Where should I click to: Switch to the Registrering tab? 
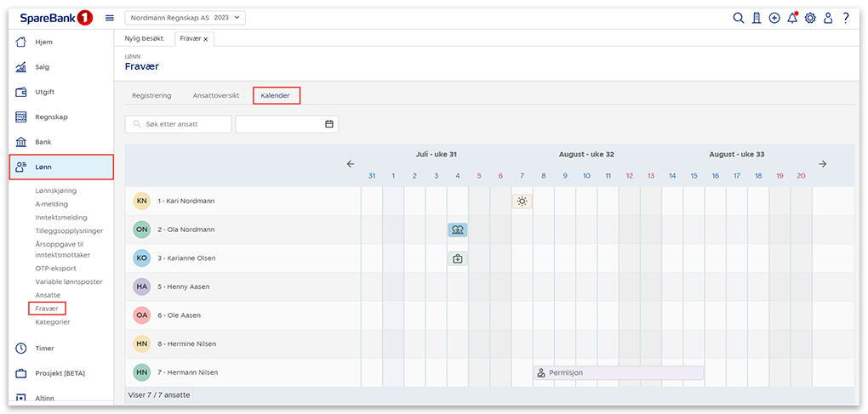[151, 96]
